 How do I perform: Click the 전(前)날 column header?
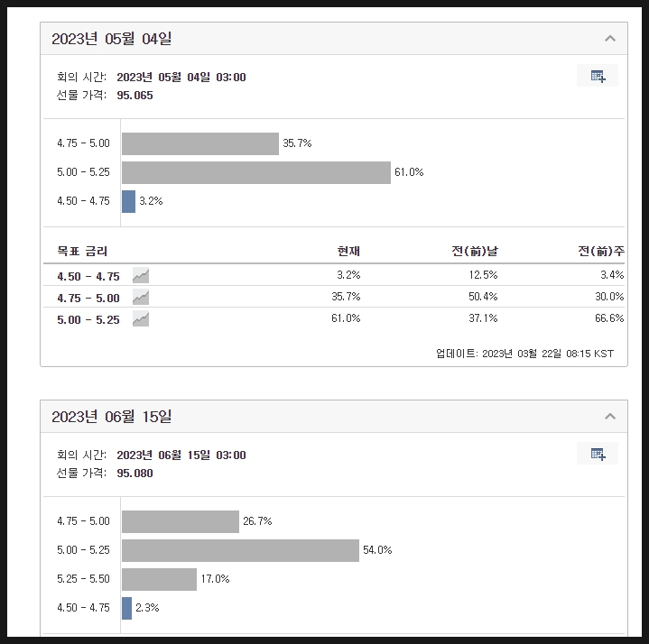tap(475, 251)
